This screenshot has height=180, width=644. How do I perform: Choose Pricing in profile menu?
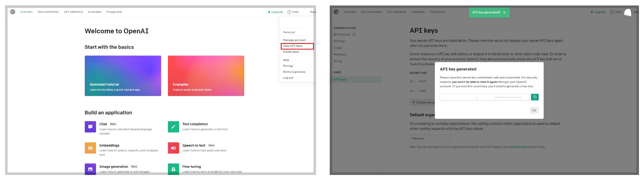tap(288, 66)
